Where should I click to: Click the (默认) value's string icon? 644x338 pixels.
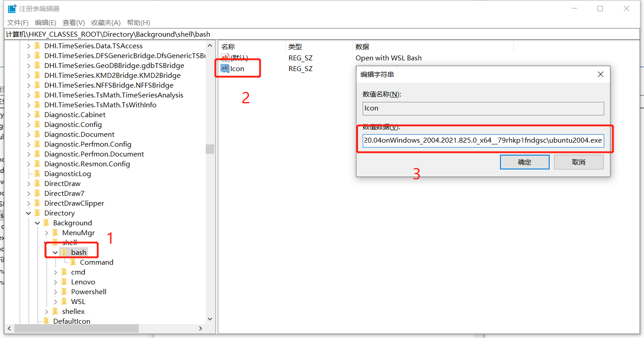[225, 58]
